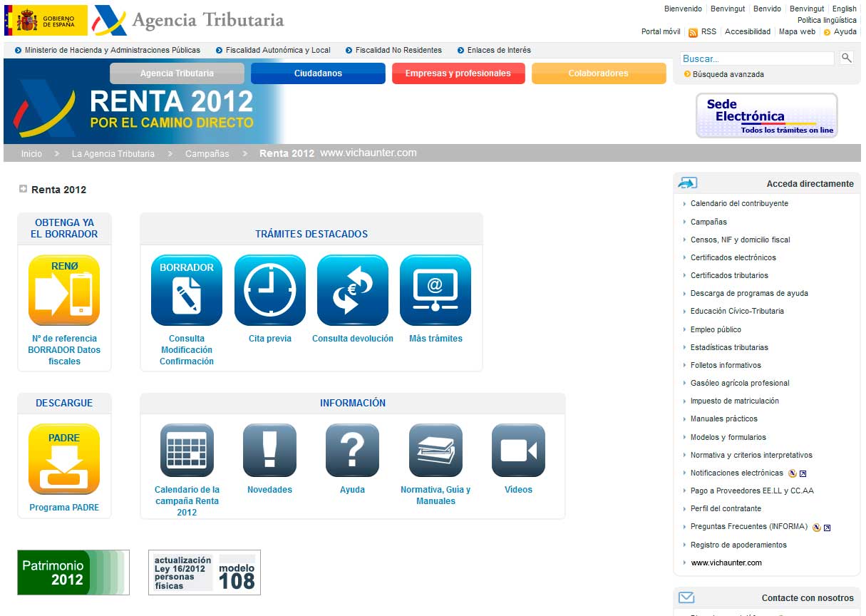This screenshot has height=616, width=866.
Task: Open the top Ayuda link
Action: pos(845,31)
